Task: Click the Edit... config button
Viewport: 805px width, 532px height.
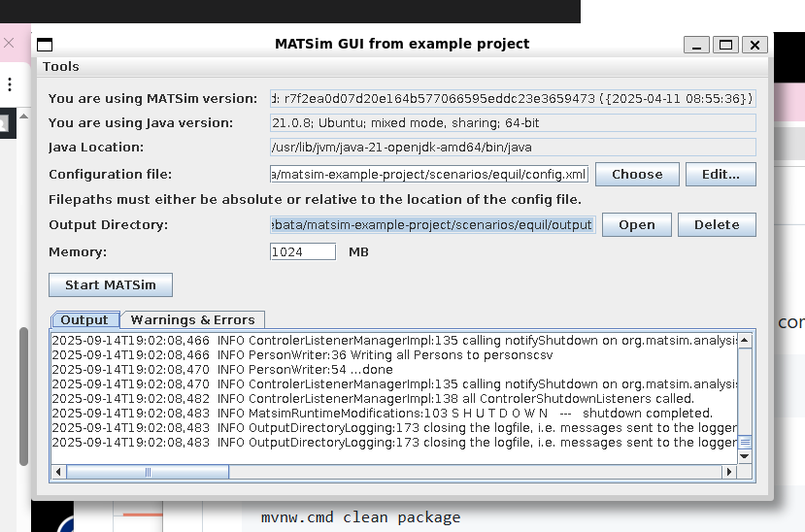Action: (721, 175)
